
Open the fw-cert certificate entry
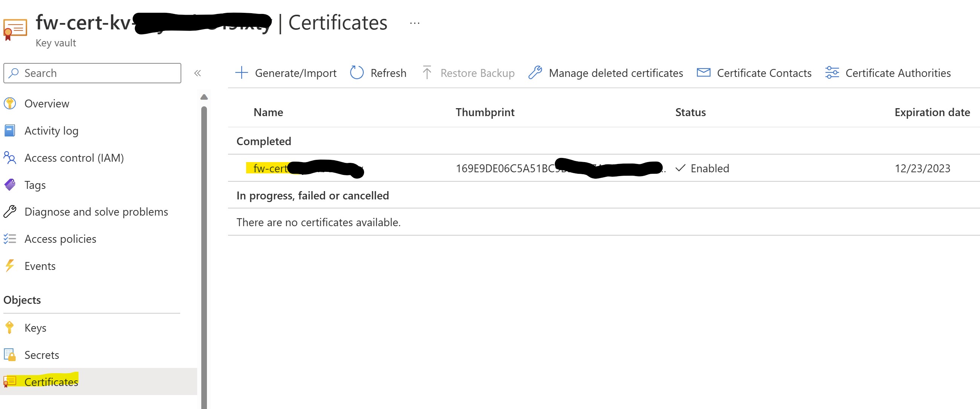(270, 168)
